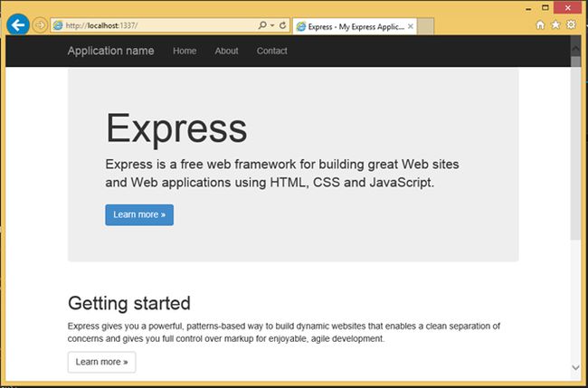Viewport: 588px width, 388px height.
Task: Click the browser Back arrow button
Action: 17,24
